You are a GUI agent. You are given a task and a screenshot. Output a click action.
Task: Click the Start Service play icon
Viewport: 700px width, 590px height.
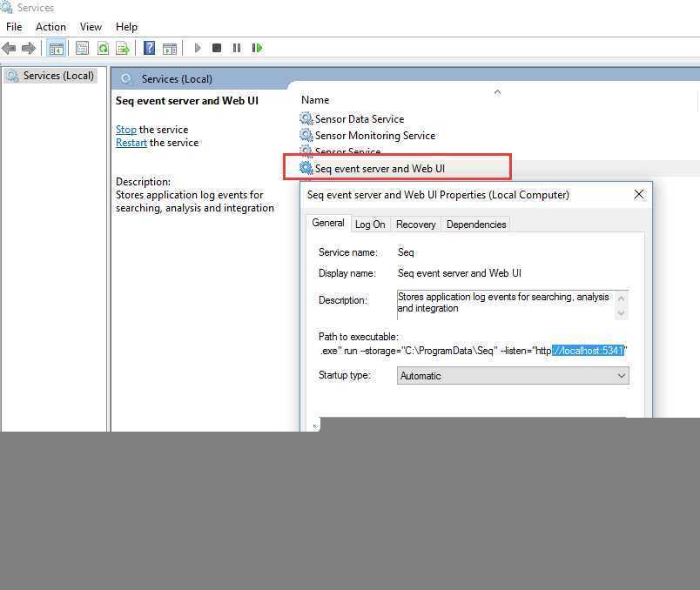point(198,48)
